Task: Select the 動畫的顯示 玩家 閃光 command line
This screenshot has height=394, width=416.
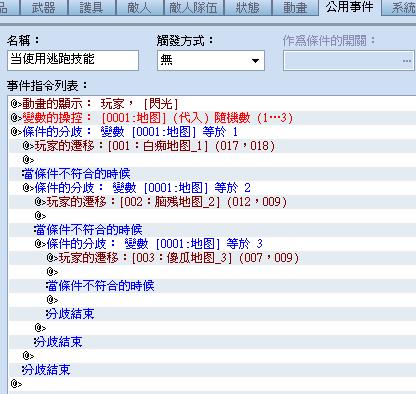Action: (x=213, y=104)
